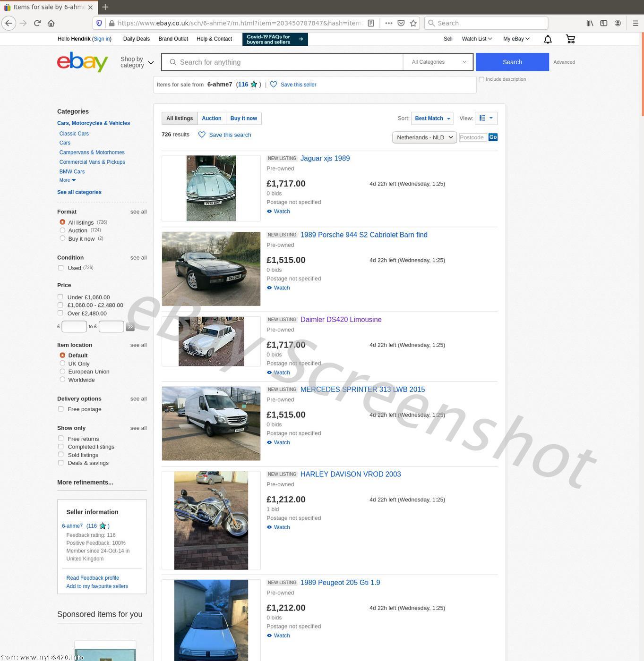Click the heart icon beside Save this seller

274,85
